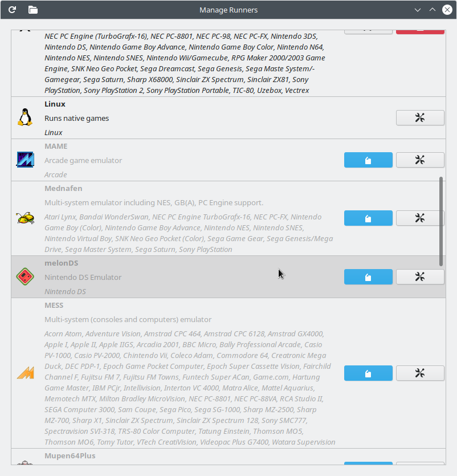Click the vertical scrollbar handle

point(441,221)
